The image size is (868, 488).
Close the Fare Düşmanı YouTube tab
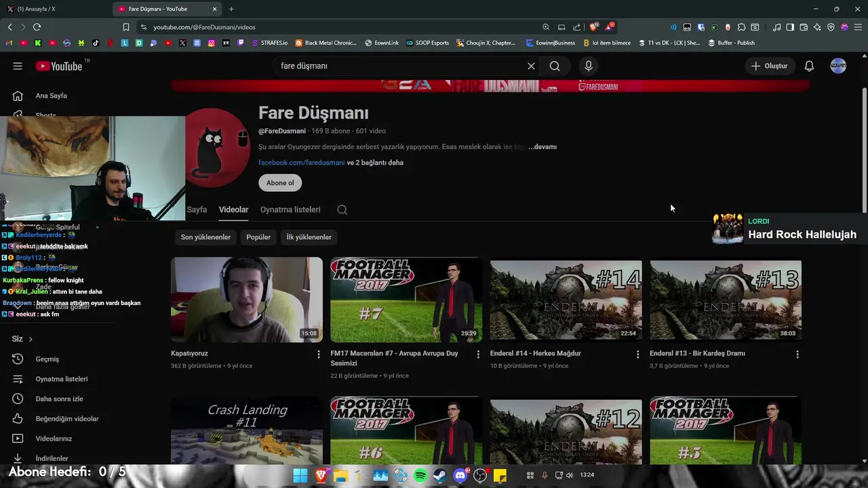pos(215,9)
